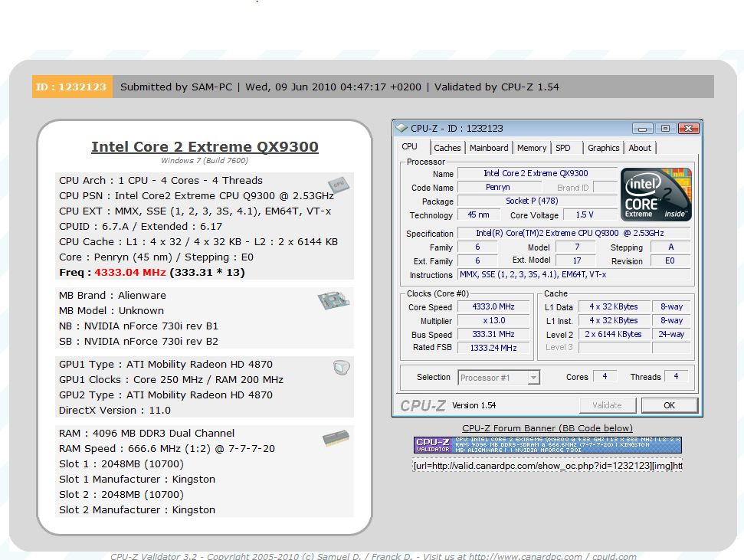Click the red frequency 4333.04 MHz text

130,273
